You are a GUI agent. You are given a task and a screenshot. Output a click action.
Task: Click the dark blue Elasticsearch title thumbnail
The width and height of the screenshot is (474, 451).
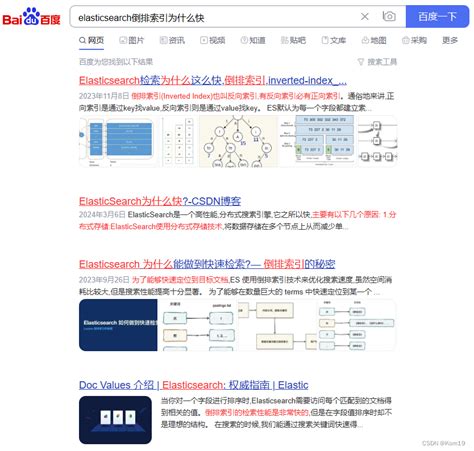[118, 325]
